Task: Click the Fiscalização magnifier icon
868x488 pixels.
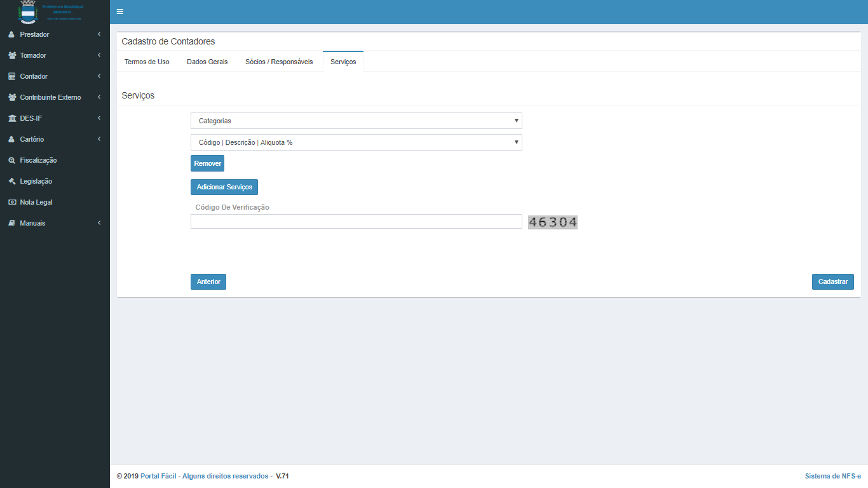Action: (11, 160)
